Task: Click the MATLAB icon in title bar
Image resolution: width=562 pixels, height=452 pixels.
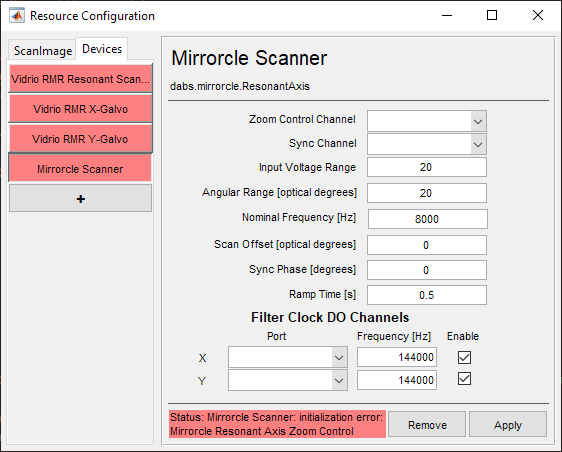Action: pyautogui.click(x=17, y=15)
